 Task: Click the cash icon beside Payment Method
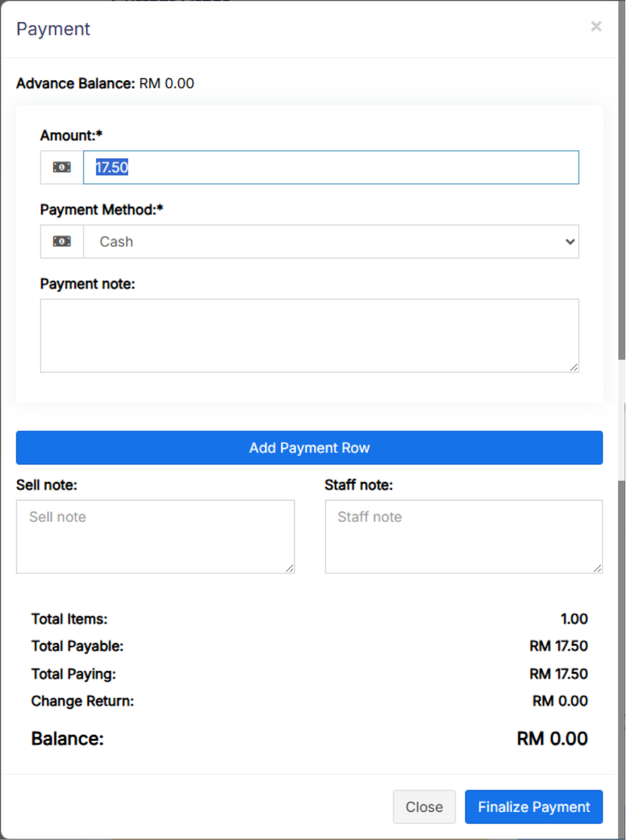tap(62, 241)
